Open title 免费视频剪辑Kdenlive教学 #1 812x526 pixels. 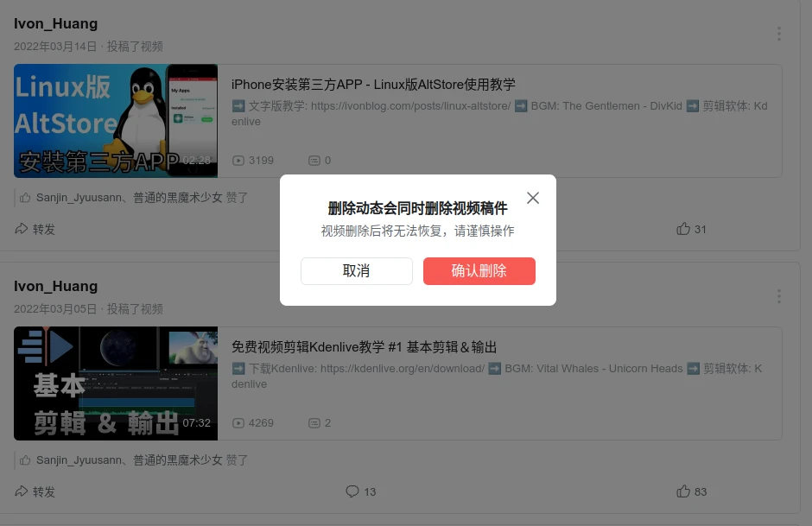coord(364,347)
